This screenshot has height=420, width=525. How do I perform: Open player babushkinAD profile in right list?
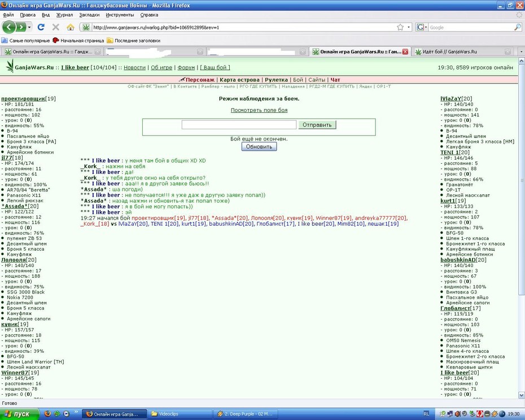(x=458, y=260)
